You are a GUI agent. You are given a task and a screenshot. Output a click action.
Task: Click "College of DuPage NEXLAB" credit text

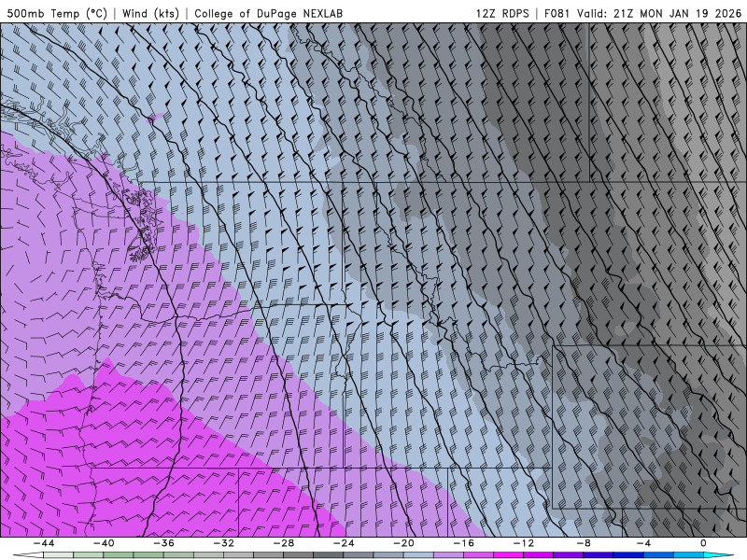(x=268, y=13)
